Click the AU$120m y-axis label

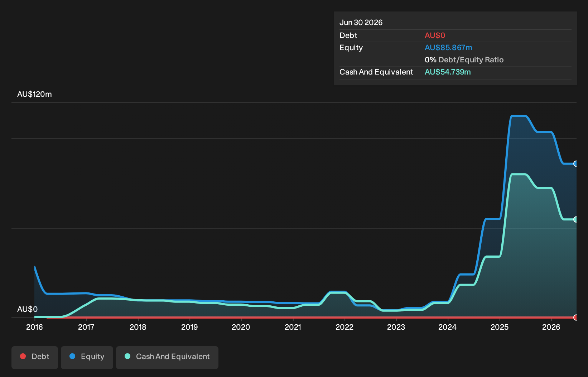click(x=34, y=94)
